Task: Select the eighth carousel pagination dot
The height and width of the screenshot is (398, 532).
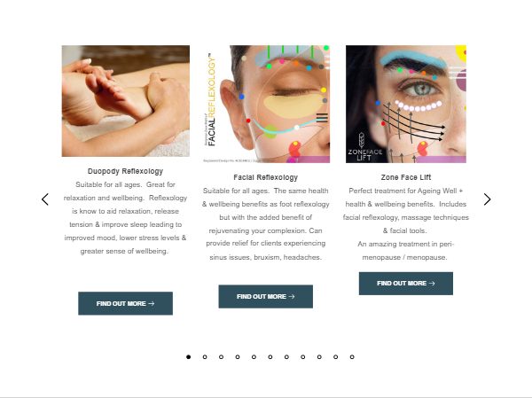Action: pyautogui.click(x=303, y=356)
